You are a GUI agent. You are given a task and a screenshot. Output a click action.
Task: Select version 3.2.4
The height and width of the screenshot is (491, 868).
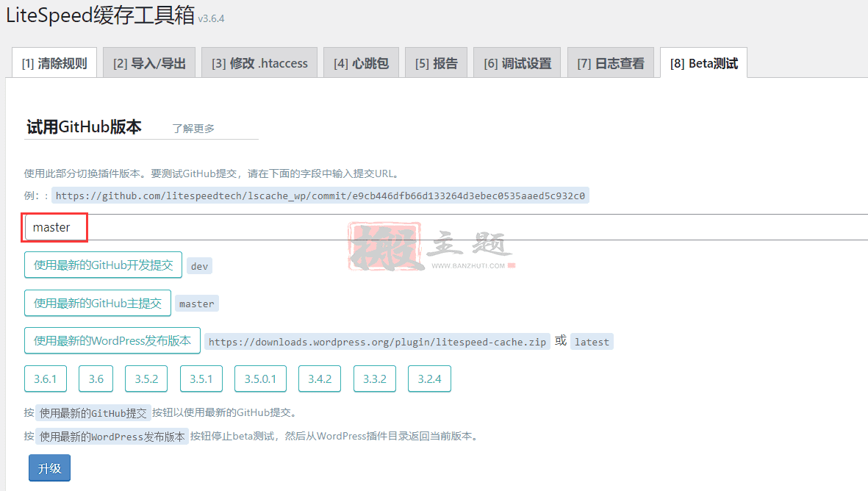(x=429, y=379)
